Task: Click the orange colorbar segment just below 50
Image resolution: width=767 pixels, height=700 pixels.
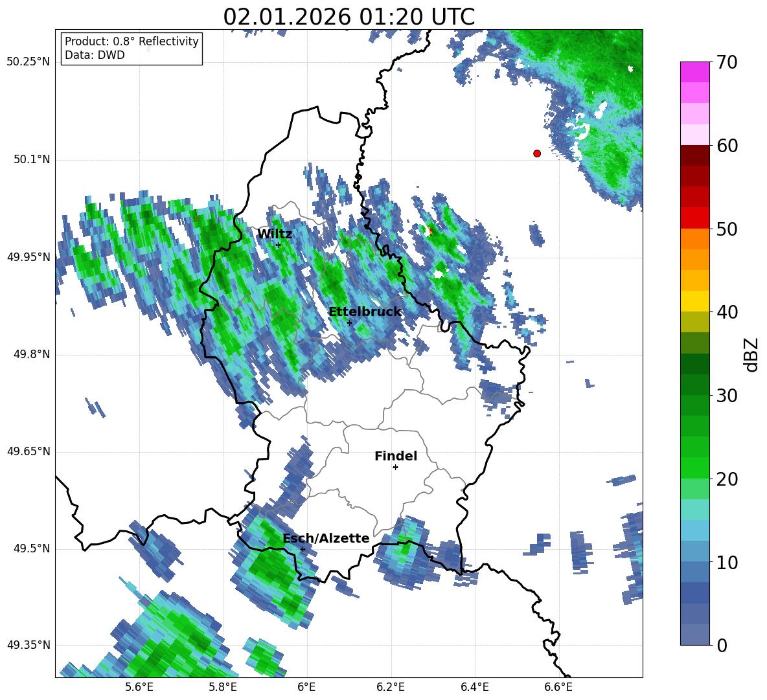Action: click(695, 239)
